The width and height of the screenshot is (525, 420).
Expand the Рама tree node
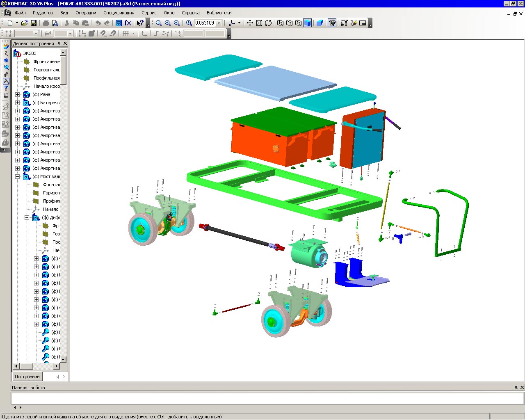(17, 94)
